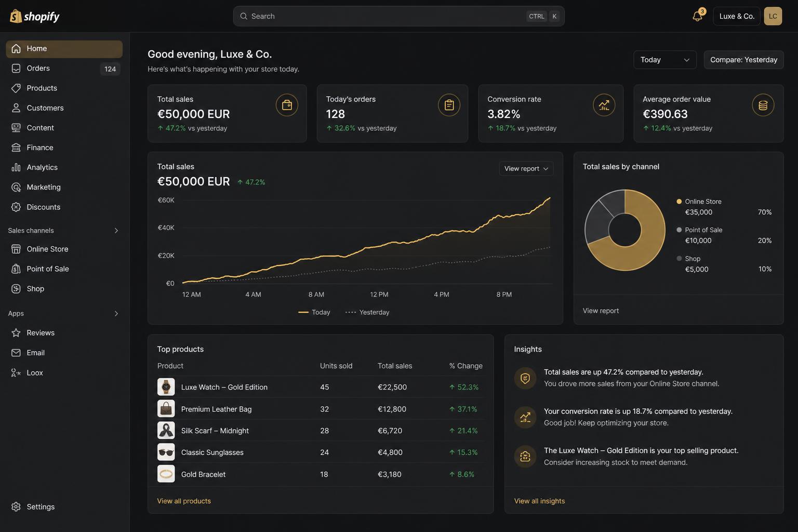The image size is (798, 532).
Task: Open the Orders label in sidebar
Action: [38, 69]
